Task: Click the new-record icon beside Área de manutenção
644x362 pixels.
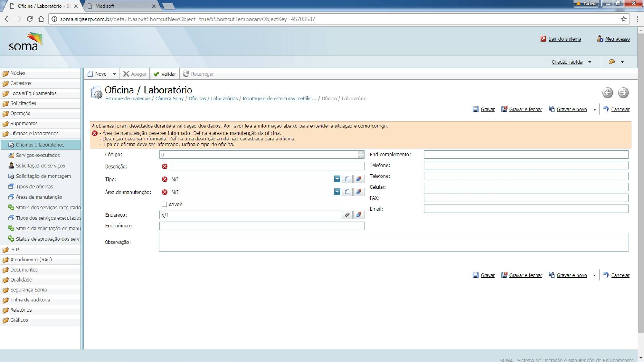Action: click(347, 192)
